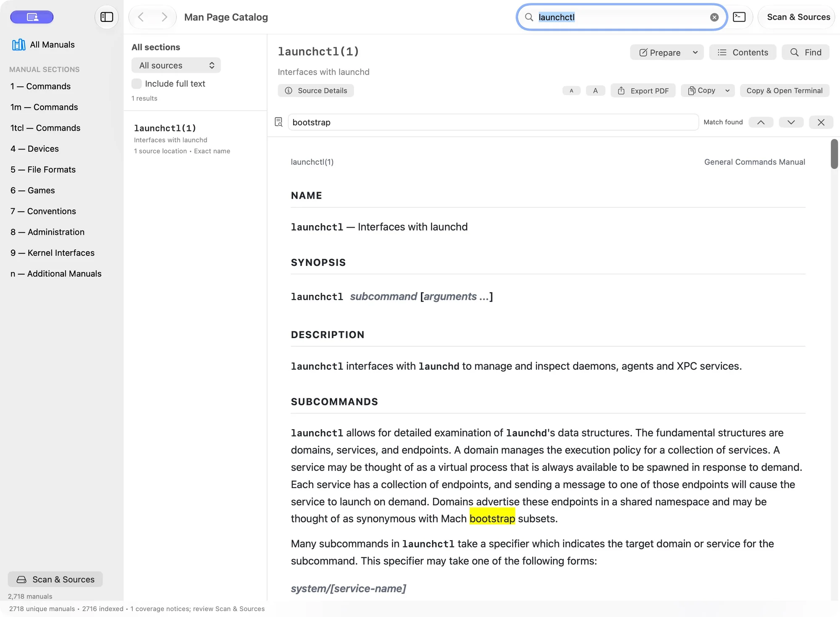Click the bootstrap find input field

[x=493, y=122]
